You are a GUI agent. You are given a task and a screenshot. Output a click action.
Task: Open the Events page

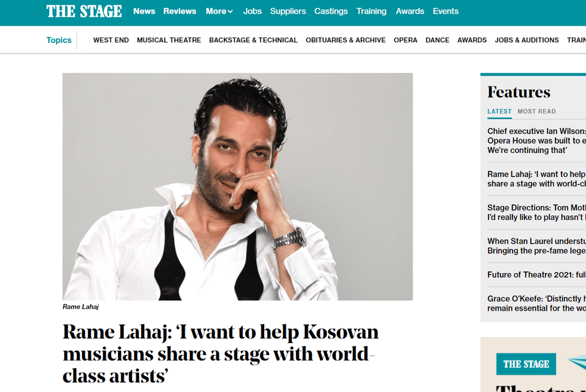click(445, 11)
